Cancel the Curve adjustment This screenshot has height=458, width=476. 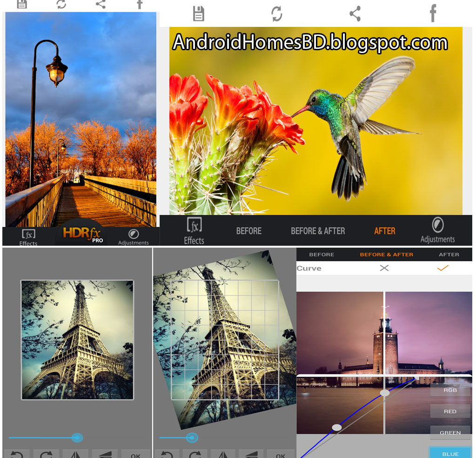[x=384, y=268]
